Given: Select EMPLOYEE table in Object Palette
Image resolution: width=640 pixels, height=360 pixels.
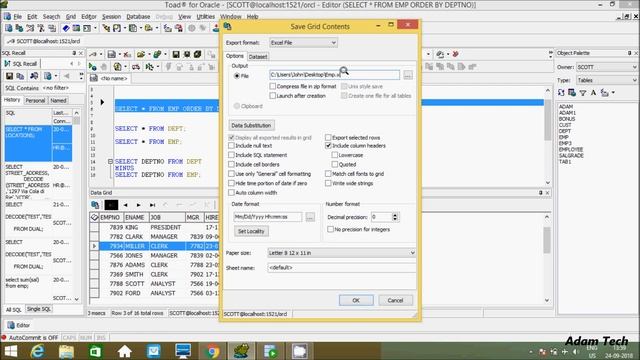Looking at the screenshot, I should click(x=571, y=150).
